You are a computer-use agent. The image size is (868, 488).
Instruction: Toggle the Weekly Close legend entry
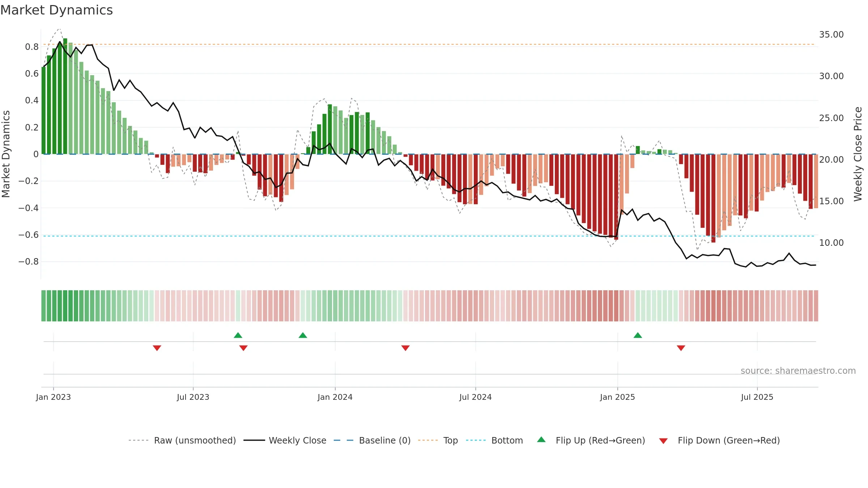click(285, 440)
